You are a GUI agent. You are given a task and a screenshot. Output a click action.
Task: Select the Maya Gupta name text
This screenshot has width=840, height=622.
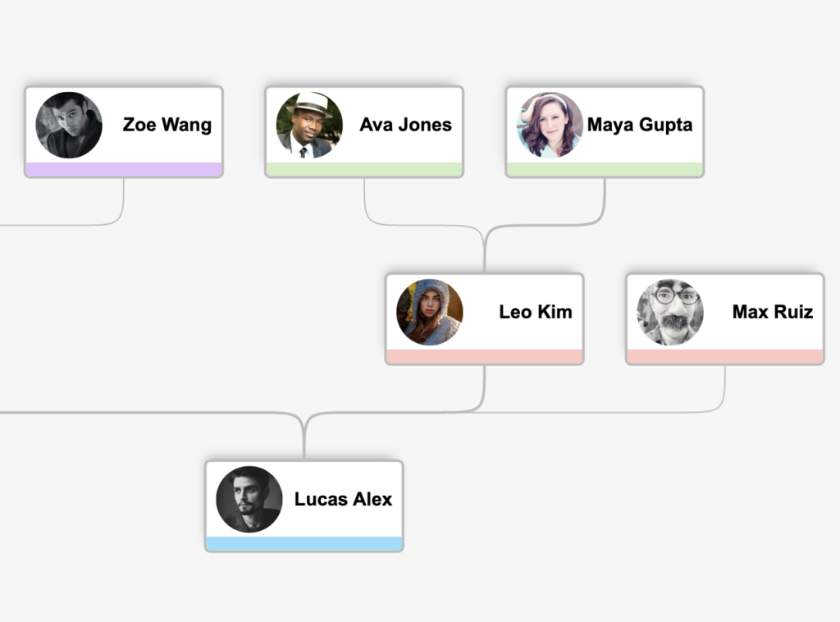point(640,125)
